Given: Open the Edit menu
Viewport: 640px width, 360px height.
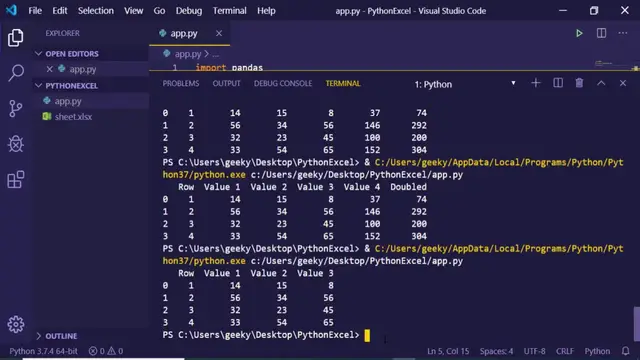Looking at the screenshot, I should pyautogui.click(x=60, y=11).
